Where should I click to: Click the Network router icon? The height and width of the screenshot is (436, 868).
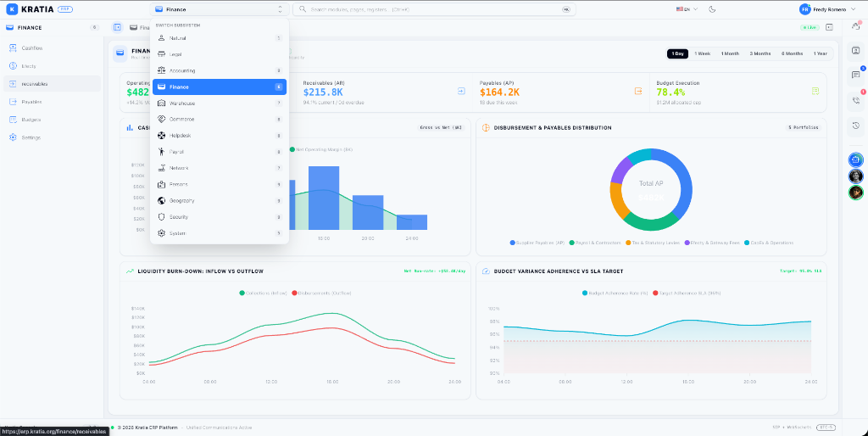coord(161,168)
